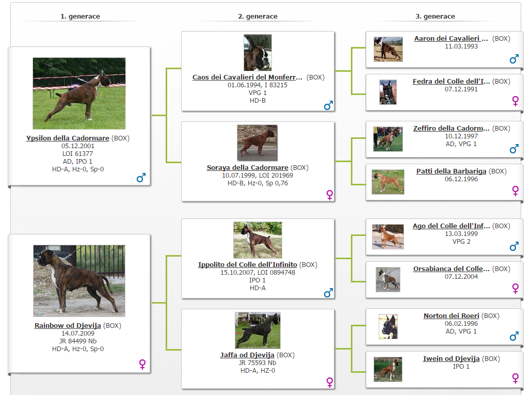This screenshot has width=532, height=395.
Task: Click the female symbol on Fedra del Colle card
Action: click(x=515, y=101)
